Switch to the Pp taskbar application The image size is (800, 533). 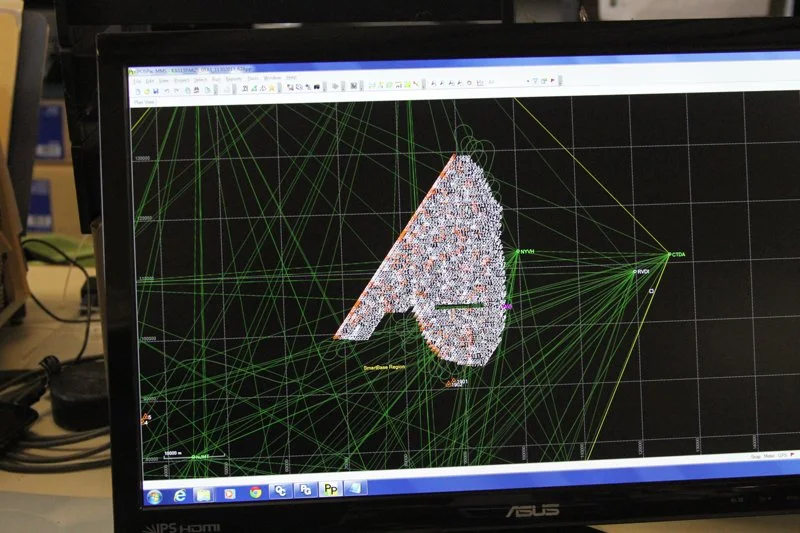[x=330, y=489]
